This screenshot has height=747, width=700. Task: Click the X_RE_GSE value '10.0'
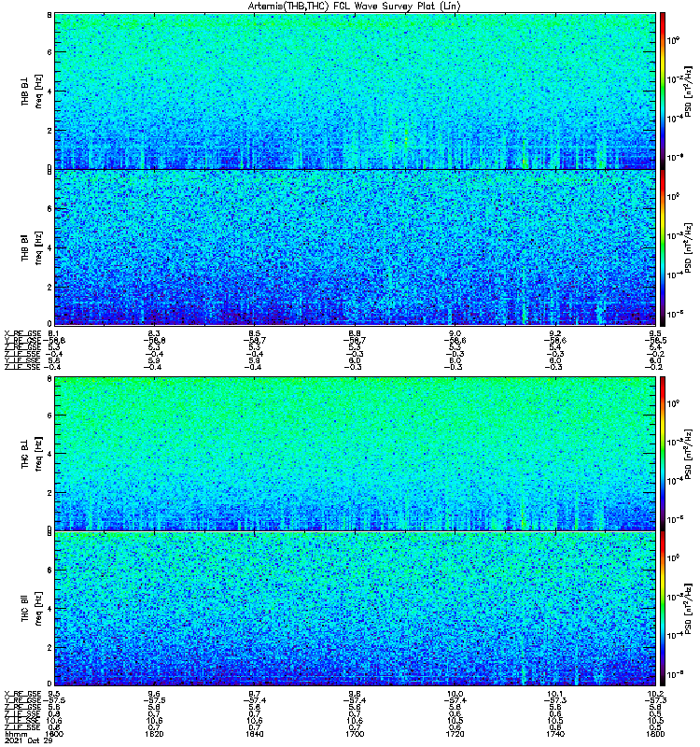click(x=455, y=694)
